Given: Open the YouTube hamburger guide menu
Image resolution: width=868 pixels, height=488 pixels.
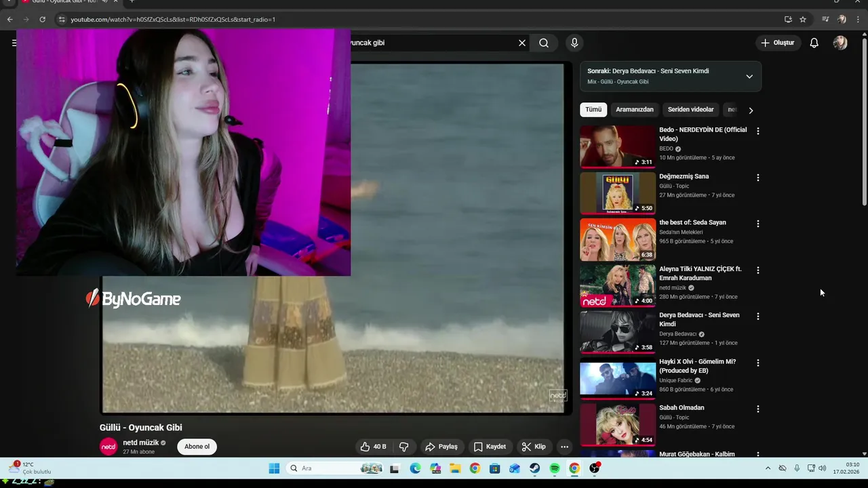Looking at the screenshot, I should [14, 43].
